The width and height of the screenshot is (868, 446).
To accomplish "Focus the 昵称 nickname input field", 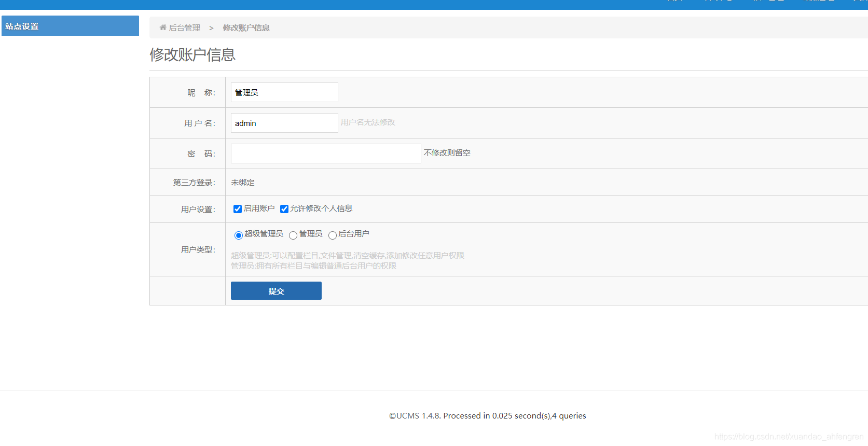I will point(284,92).
